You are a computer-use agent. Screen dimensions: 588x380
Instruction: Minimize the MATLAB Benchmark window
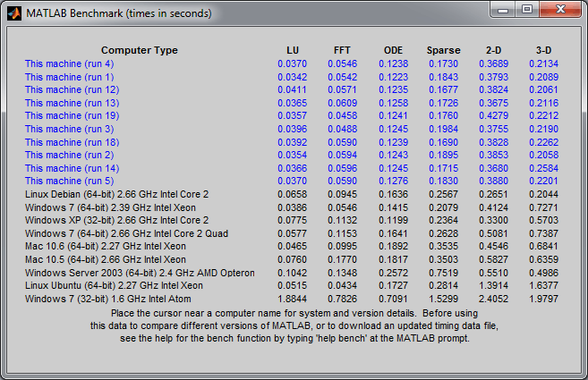[x=503, y=9]
